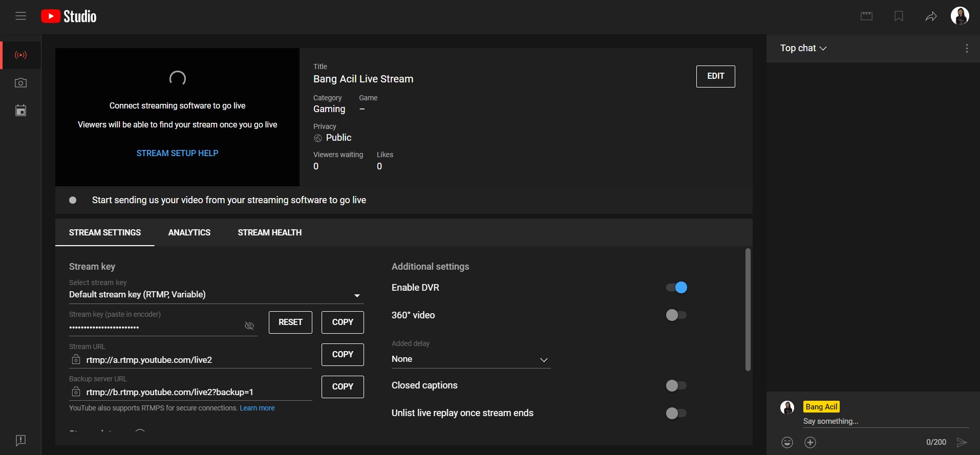Open chat options three-dot menu
This screenshot has width=980, height=455.
click(x=967, y=48)
